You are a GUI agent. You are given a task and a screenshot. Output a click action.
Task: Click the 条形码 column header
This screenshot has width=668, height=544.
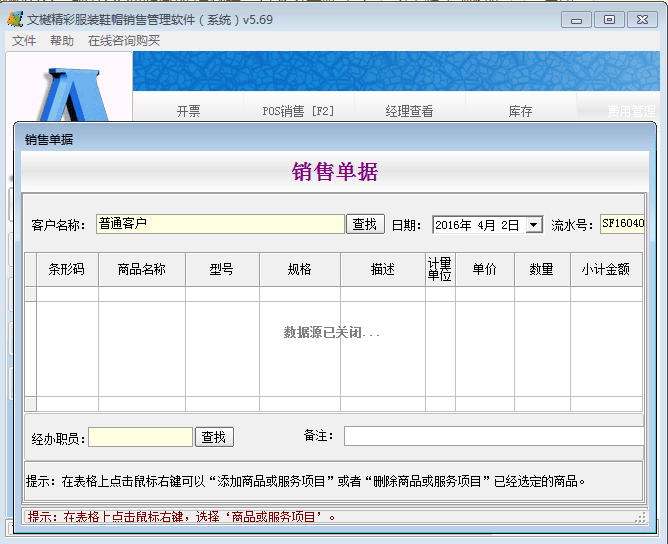click(x=67, y=269)
